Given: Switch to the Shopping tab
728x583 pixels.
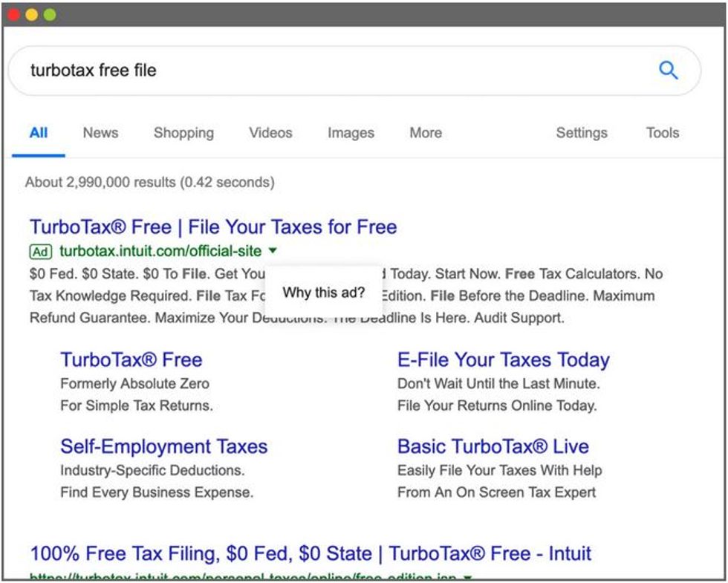Looking at the screenshot, I should coord(183,133).
